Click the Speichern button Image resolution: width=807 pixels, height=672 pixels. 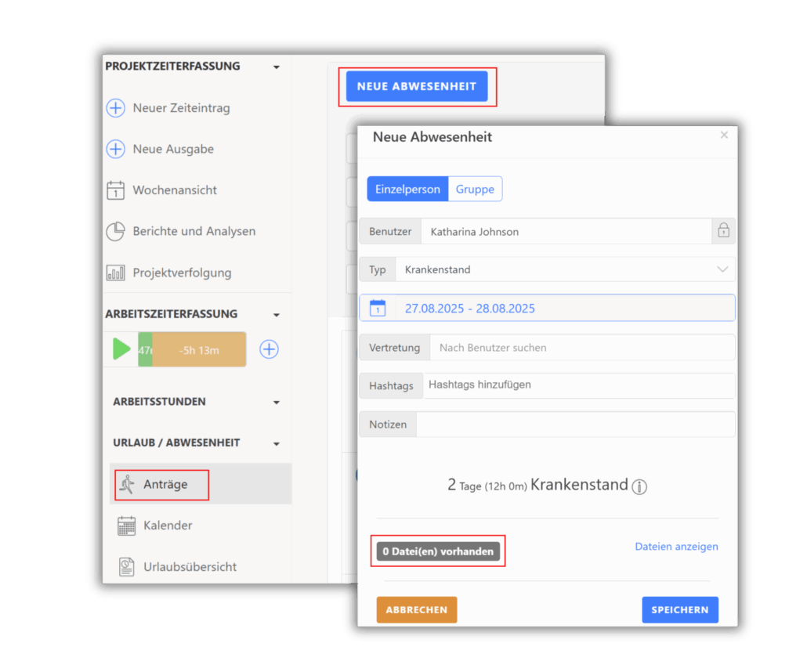click(x=679, y=609)
